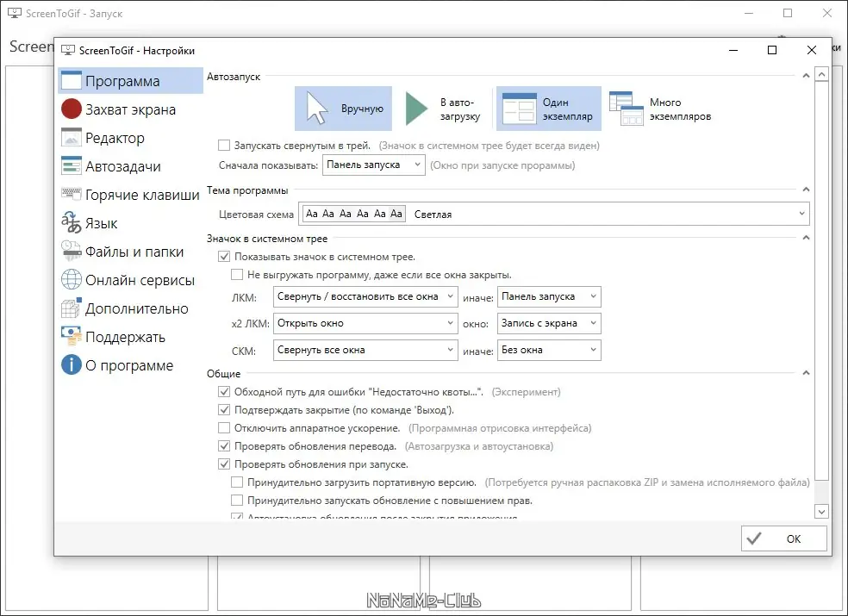The image size is (848, 616).
Task: Click the Онлайн сервисы globe icon
Action: coord(71,280)
